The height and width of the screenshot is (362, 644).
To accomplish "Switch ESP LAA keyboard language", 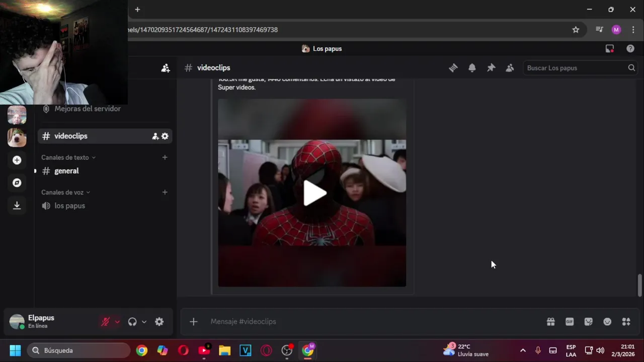I will coord(571,350).
